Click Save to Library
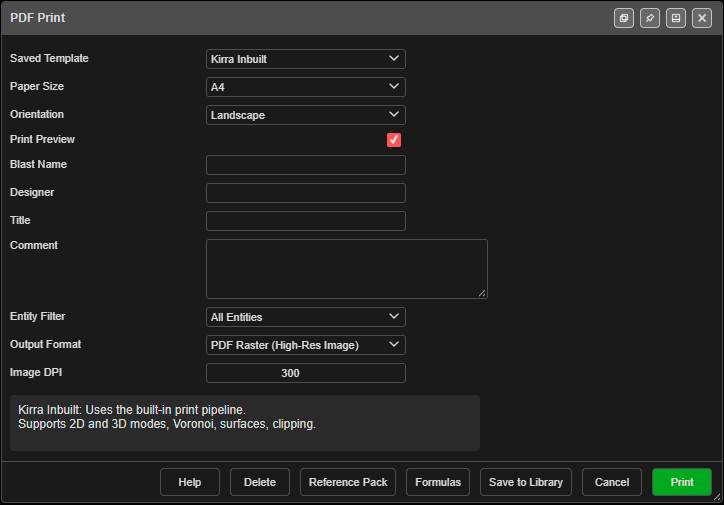 526,482
